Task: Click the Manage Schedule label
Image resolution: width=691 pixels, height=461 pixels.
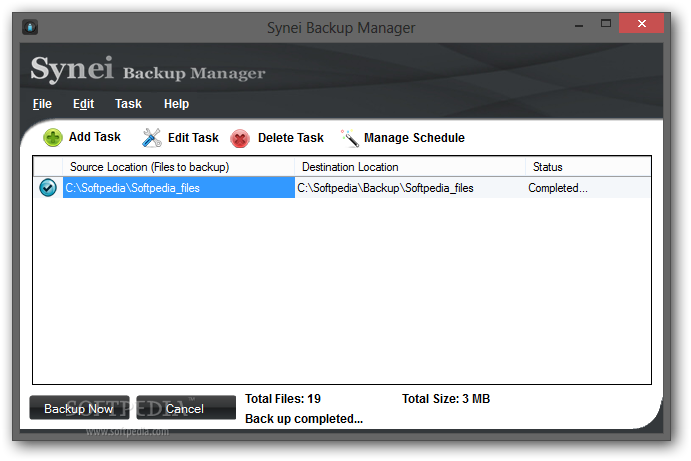Action: pos(414,138)
